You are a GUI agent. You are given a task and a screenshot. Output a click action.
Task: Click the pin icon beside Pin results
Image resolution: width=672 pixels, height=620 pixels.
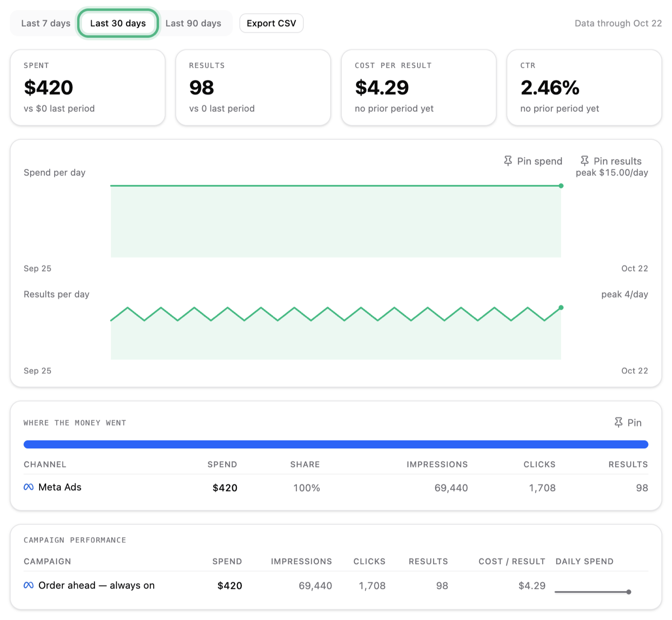pos(584,161)
